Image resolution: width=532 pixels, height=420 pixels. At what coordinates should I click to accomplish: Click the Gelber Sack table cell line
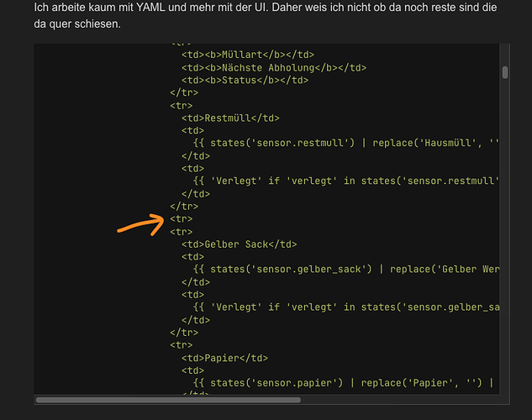click(240, 244)
